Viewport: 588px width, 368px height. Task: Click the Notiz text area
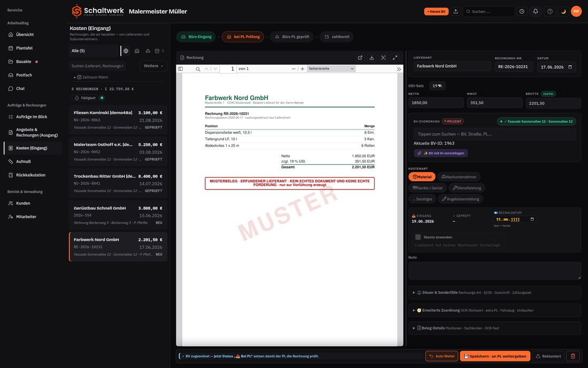coord(494,271)
